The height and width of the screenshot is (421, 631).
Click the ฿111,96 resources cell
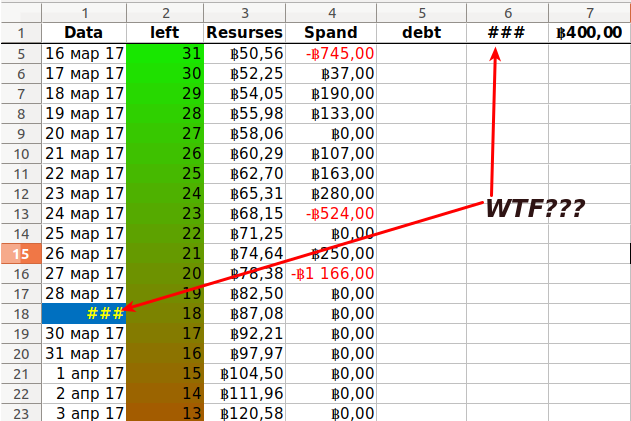tap(244, 393)
